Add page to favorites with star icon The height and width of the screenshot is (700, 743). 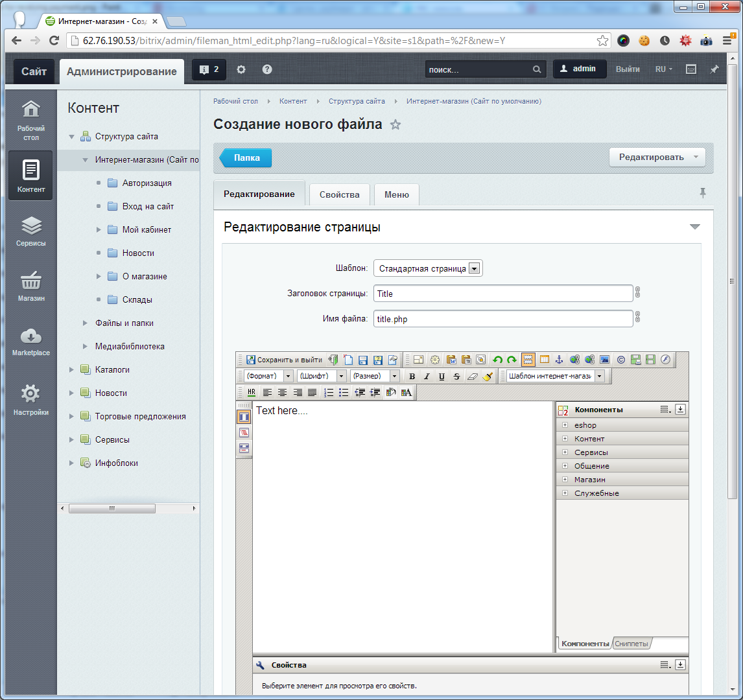pos(395,125)
